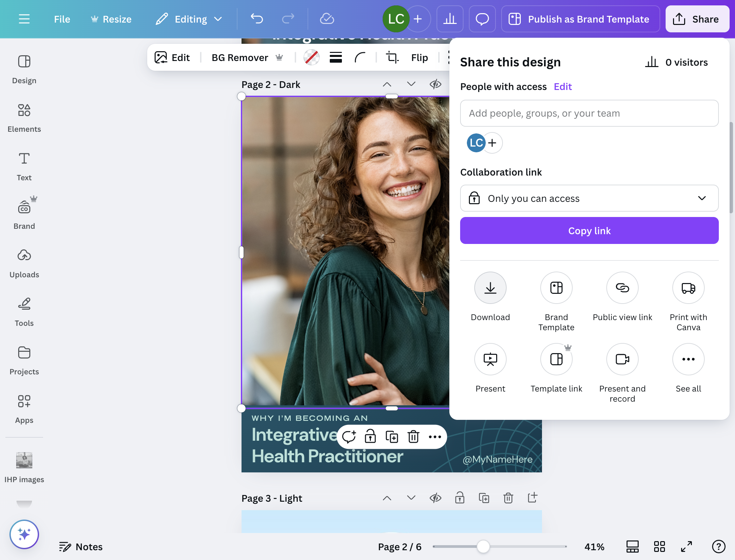This screenshot has width=735, height=560.
Task: Open the analytics bar chart icon in header
Action: pyautogui.click(x=450, y=19)
